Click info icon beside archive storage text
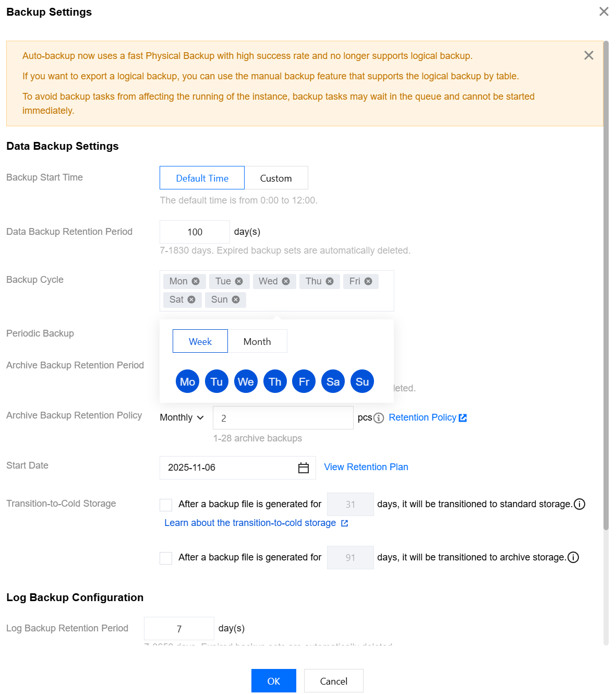Image resolution: width=616 pixels, height=694 pixels. point(573,557)
